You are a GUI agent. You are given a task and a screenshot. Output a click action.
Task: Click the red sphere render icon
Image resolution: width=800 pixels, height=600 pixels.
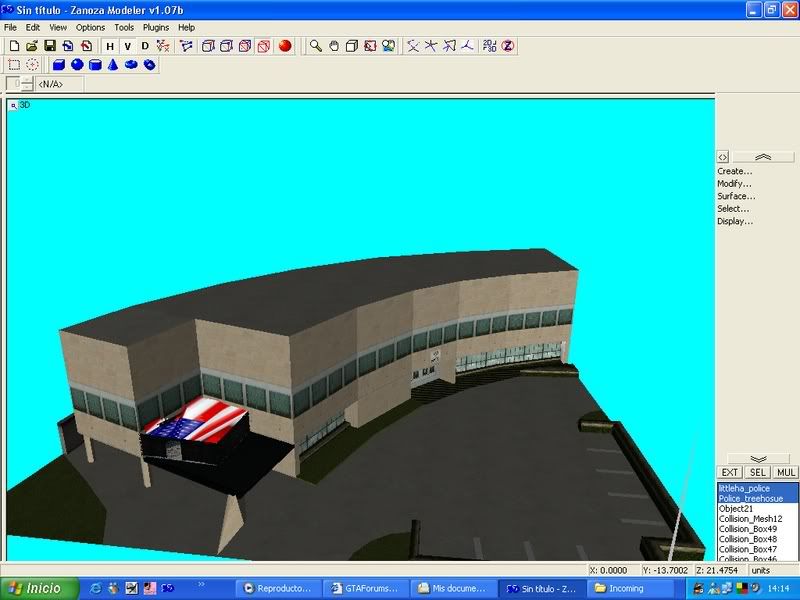click(x=284, y=46)
